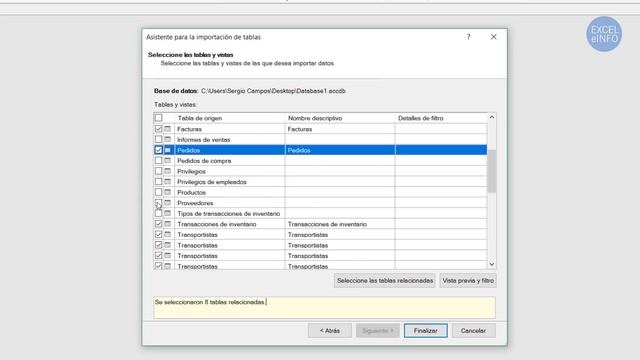Uncheck Transacciones de inventario checkbox
Viewport: 640px width, 360px height.
[x=158, y=224]
